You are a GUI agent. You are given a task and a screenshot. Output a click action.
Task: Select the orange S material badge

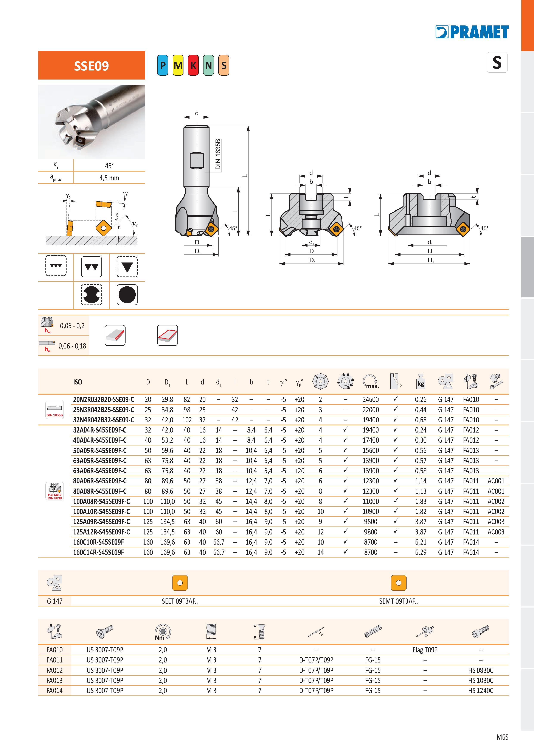(224, 65)
